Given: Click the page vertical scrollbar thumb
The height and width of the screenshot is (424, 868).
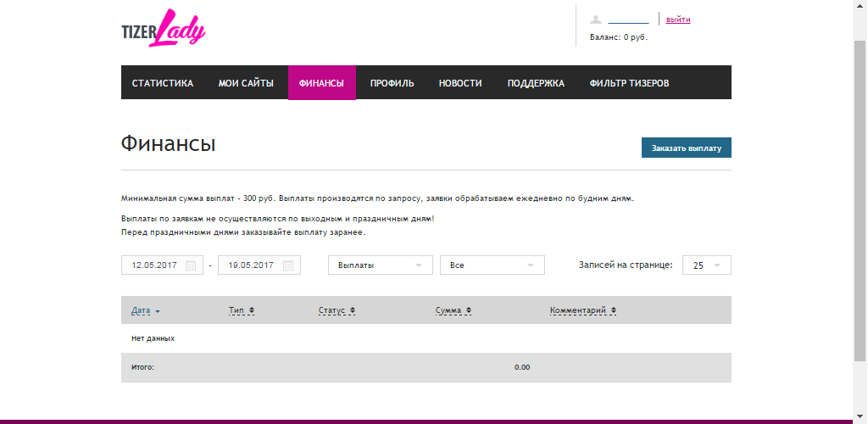Looking at the screenshot, I should pos(860,199).
